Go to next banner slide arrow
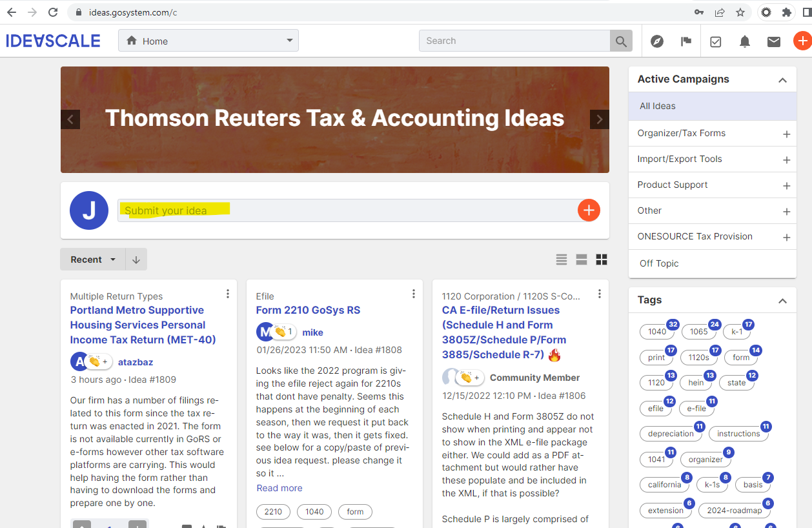 [600, 119]
